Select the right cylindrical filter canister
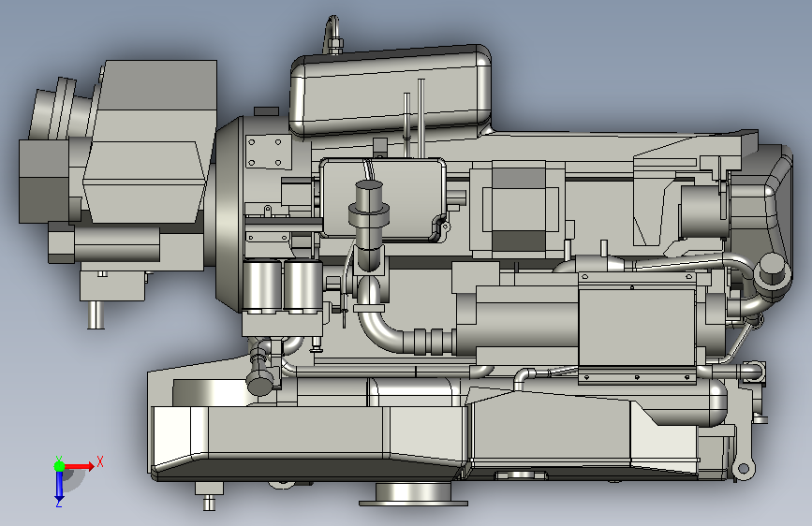The width and height of the screenshot is (812, 526). [x=303, y=286]
